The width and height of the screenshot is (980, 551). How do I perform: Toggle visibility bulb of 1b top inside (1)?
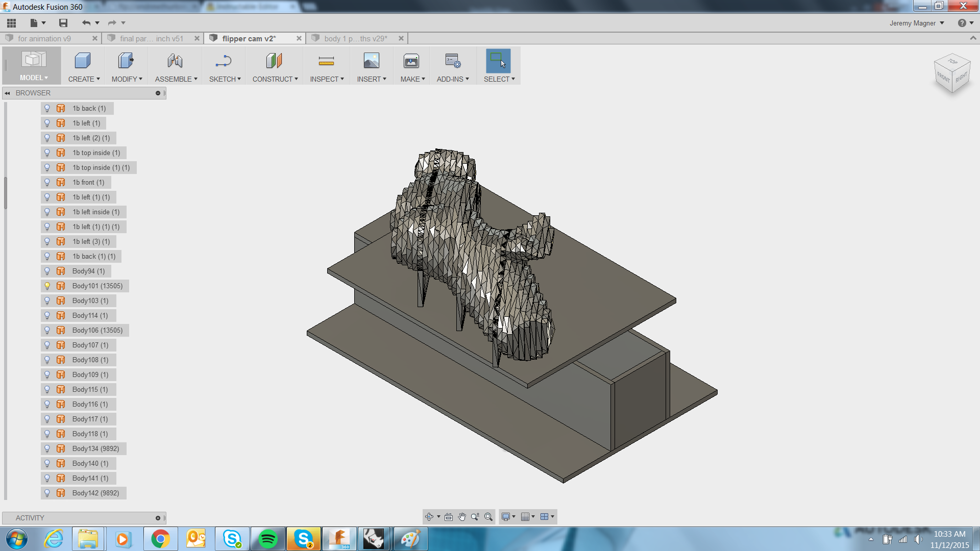coord(47,153)
